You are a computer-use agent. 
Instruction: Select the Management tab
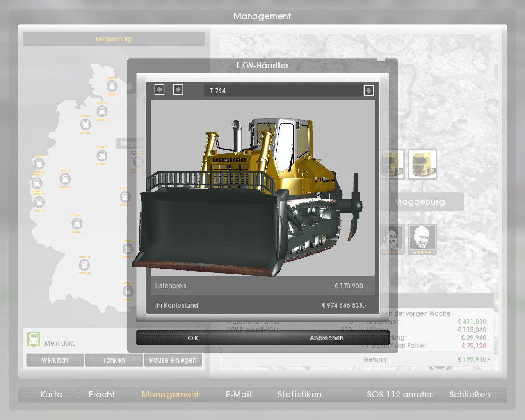tap(170, 395)
